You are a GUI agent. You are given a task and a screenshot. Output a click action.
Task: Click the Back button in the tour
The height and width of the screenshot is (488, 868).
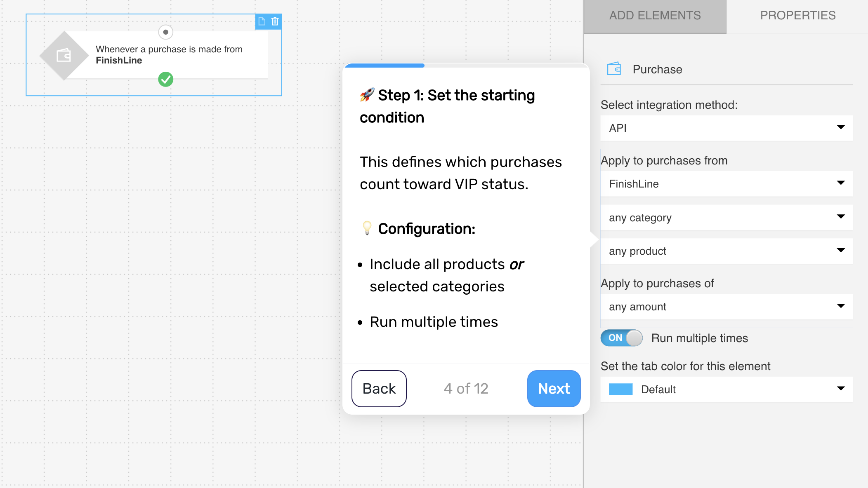click(379, 389)
